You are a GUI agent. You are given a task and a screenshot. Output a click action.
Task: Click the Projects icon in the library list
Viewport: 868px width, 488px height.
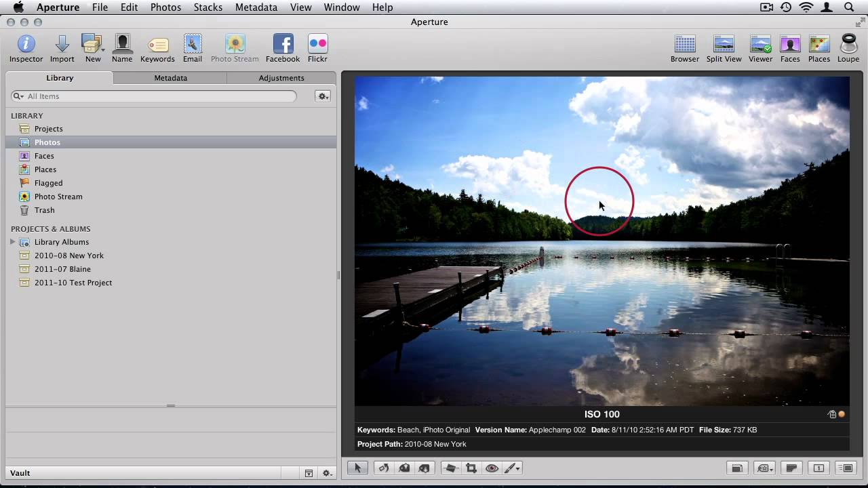click(x=24, y=129)
